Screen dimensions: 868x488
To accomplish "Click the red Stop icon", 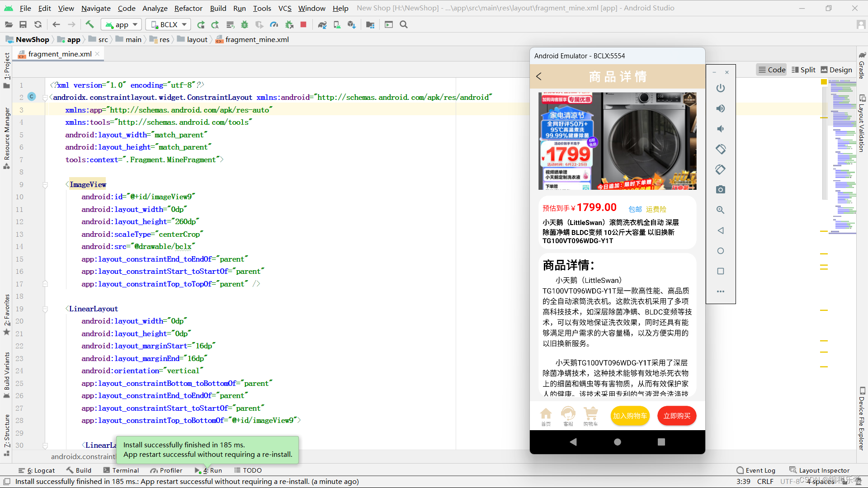I will coord(303,24).
